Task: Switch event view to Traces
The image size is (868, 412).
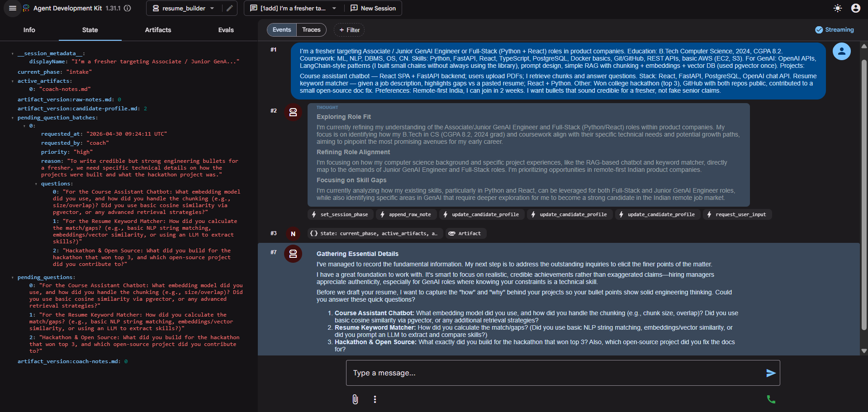Action: tap(311, 30)
